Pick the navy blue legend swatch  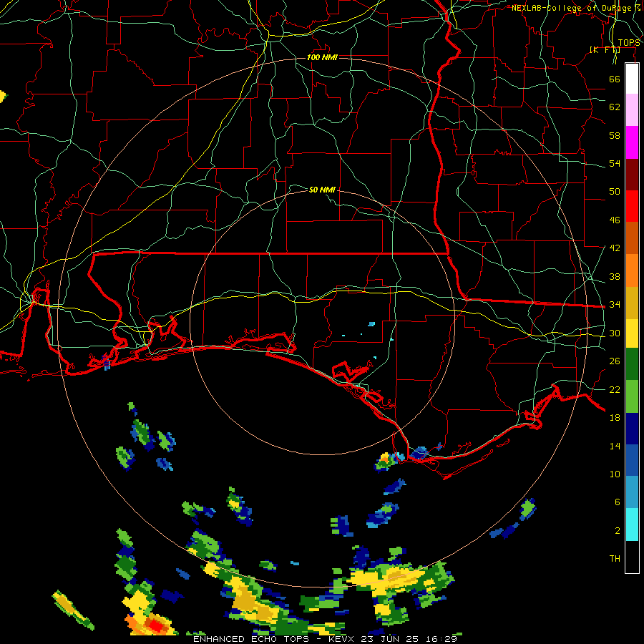(632, 429)
